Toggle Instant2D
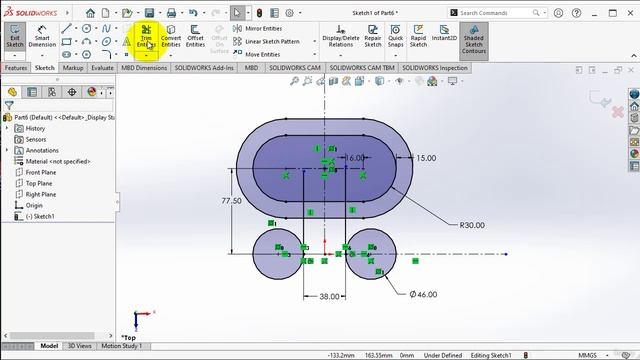The image size is (640, 360). 444,33
